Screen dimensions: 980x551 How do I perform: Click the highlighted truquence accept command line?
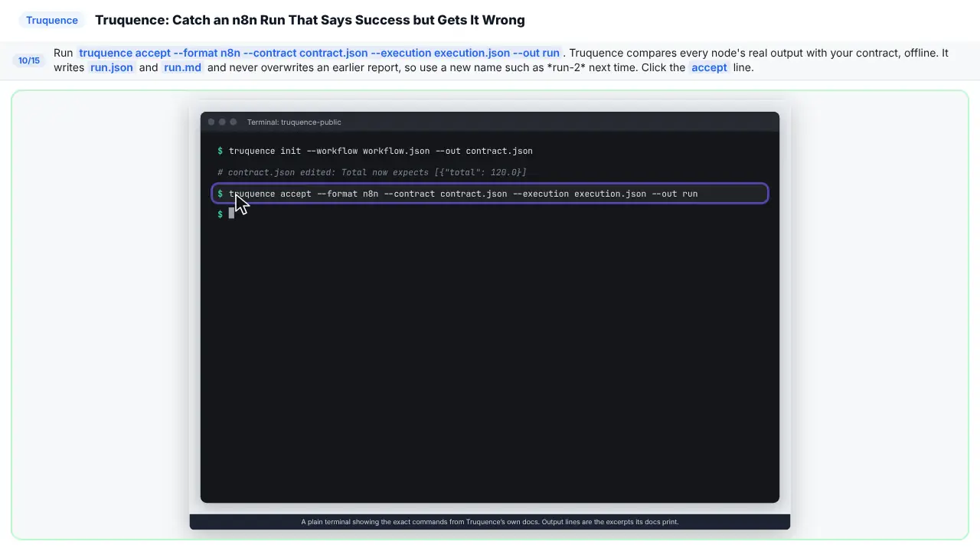pyautogui.click(x=490, y=194)
